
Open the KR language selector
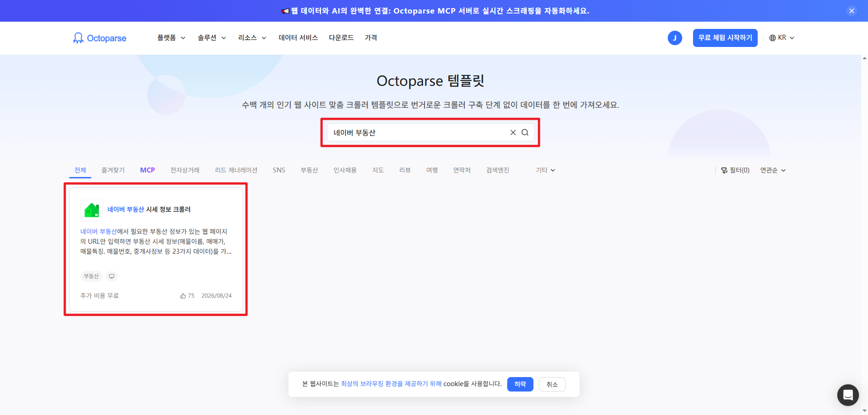[x=782, y=38]
